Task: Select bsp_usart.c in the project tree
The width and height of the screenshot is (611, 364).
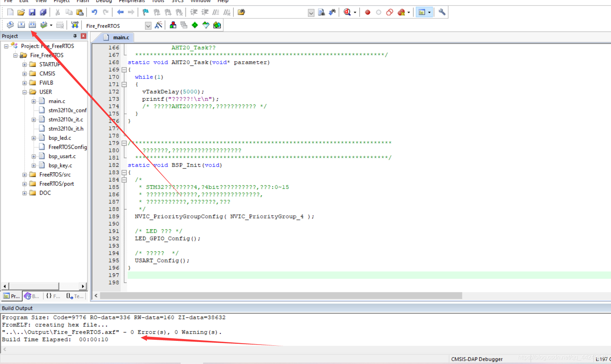Action: [x=62, y=156]
